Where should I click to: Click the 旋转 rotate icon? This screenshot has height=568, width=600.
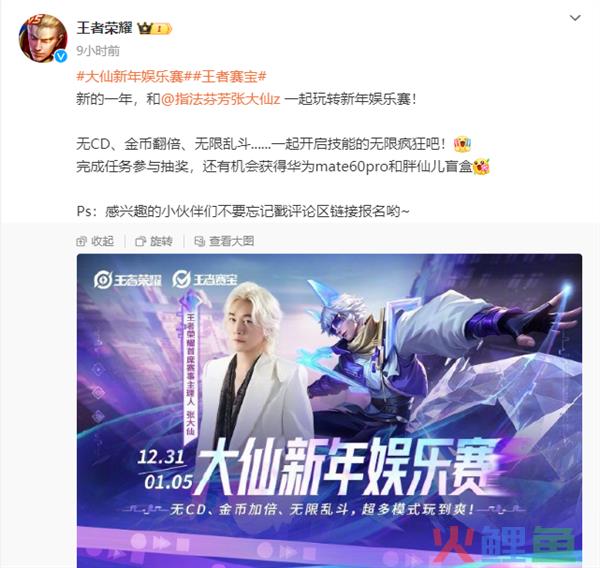tap(141, 242)
